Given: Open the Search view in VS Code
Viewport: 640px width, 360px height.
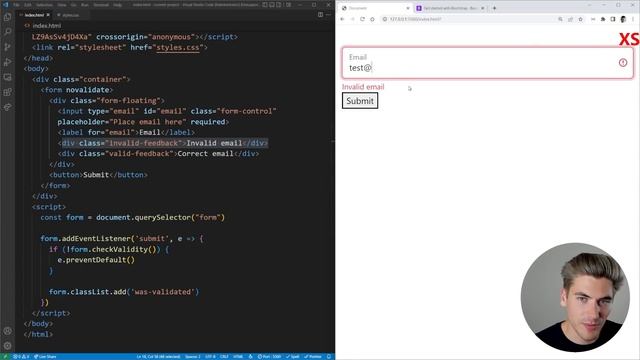Looking at the screenshot, I should (x=7, y=32).
